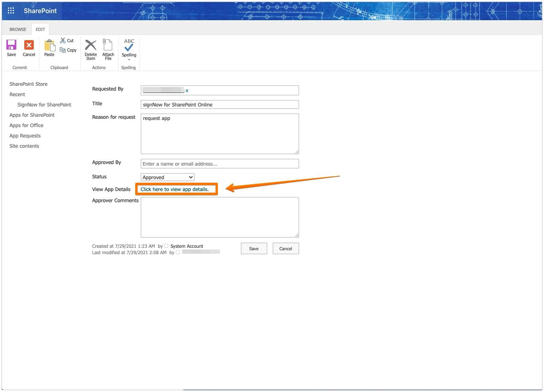The width and height of the screenshot is (544, 392).
Task: Click the Save icon in the ribbon
Action: [x=12, y=45]
